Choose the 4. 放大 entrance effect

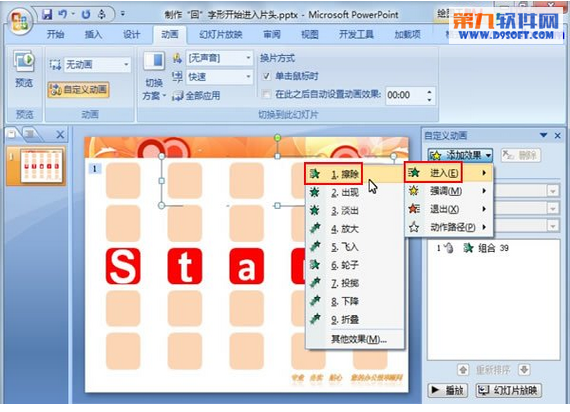point(354,229)
